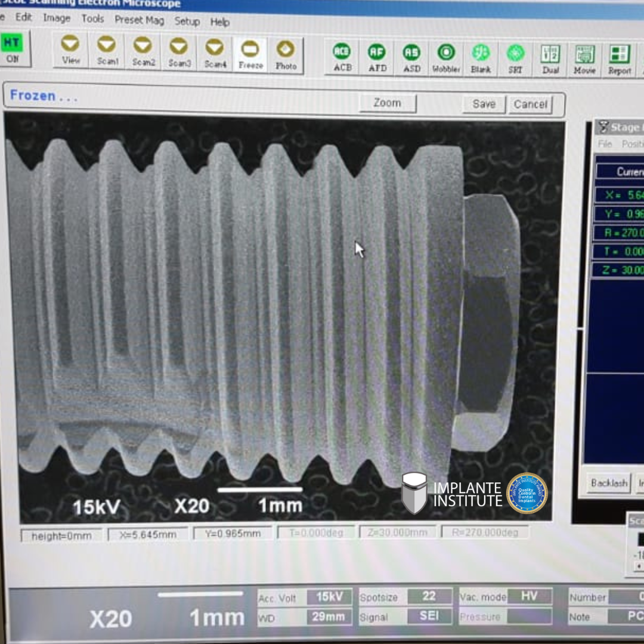Select the Scan1 speed icon

pyautogui.click(x=107, y=51)
